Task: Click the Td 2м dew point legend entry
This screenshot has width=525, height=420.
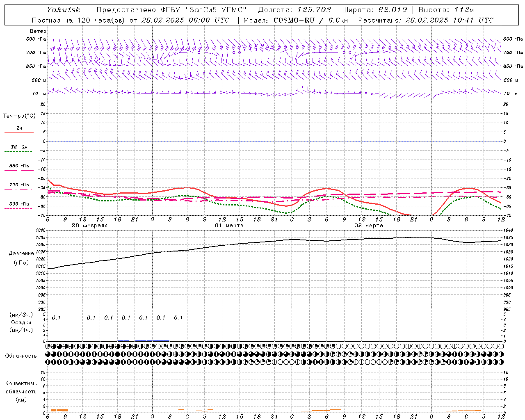Action: (19, 148)
